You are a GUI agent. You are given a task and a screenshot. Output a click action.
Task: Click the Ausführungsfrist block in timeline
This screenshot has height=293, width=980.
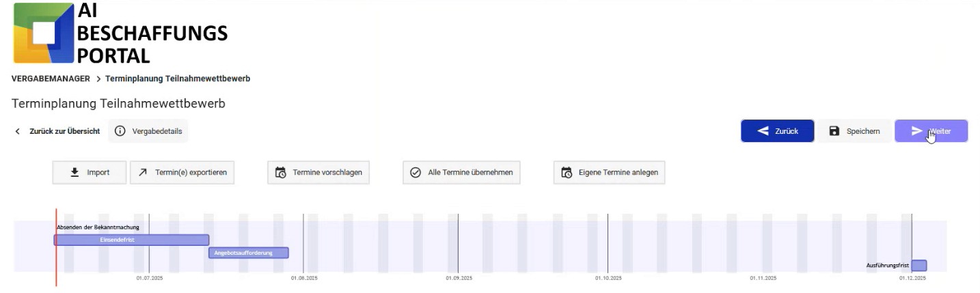tap(919, 265)
